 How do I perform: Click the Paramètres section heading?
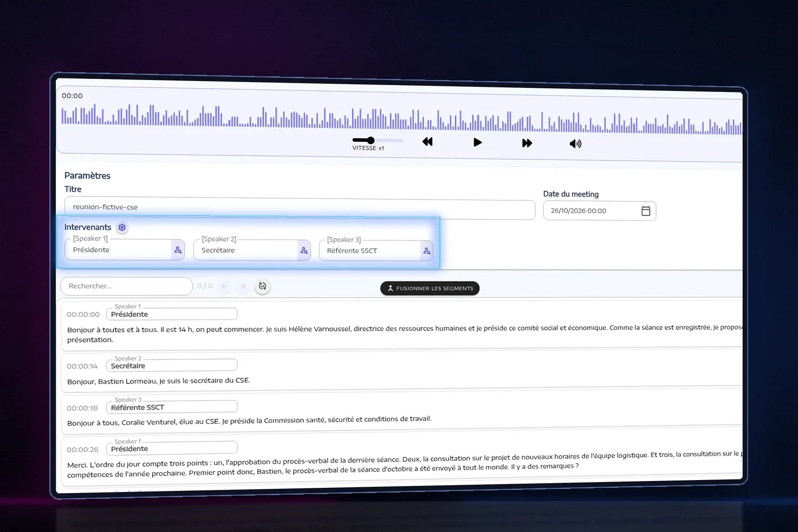pos(87,176)
